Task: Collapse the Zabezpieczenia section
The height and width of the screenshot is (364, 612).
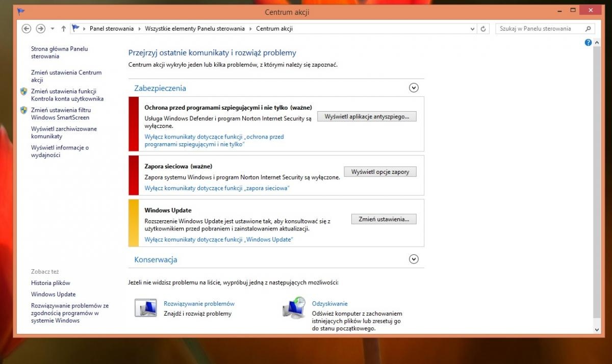Action: 414,88
